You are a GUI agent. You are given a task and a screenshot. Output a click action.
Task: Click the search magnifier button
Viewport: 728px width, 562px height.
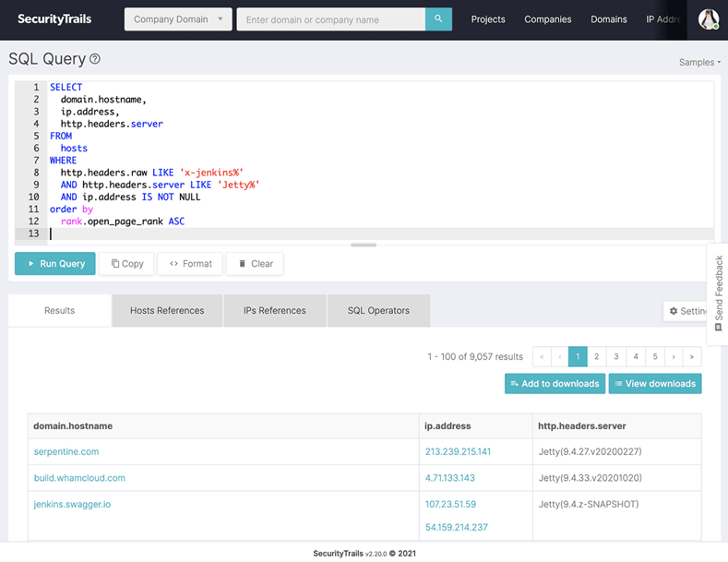pos(438,19)
